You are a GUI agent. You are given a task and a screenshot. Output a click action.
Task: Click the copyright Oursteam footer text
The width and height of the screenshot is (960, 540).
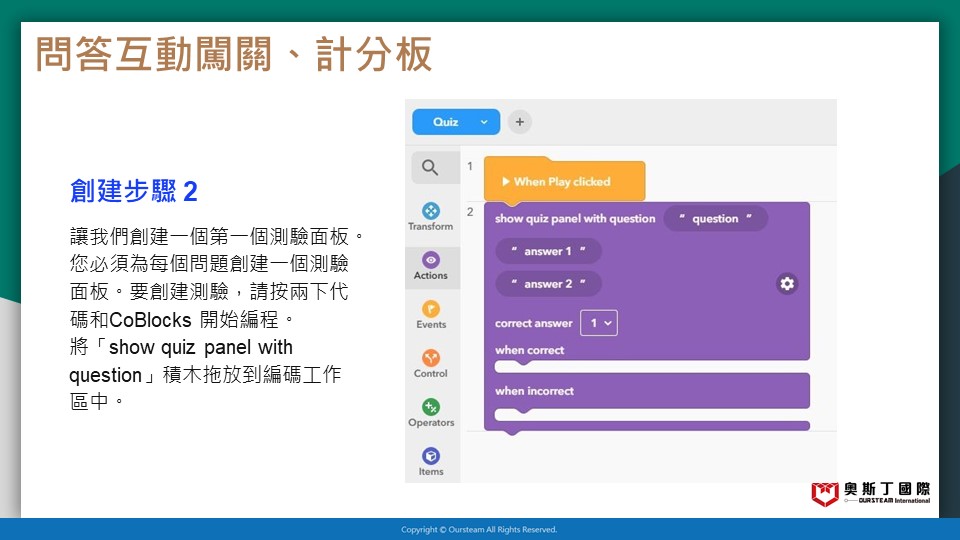click(479, 530)
